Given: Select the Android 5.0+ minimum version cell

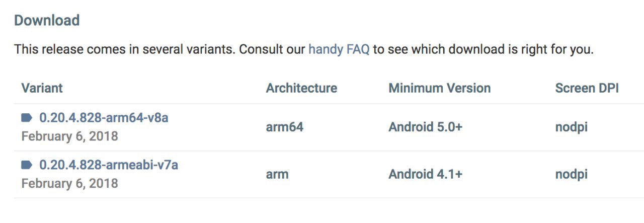Looking at the screenshot, I should pos(425,127).
